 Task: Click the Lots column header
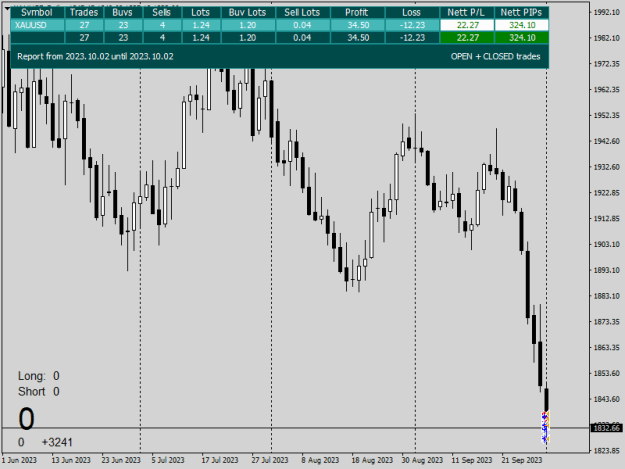click(x=200, y=12)
